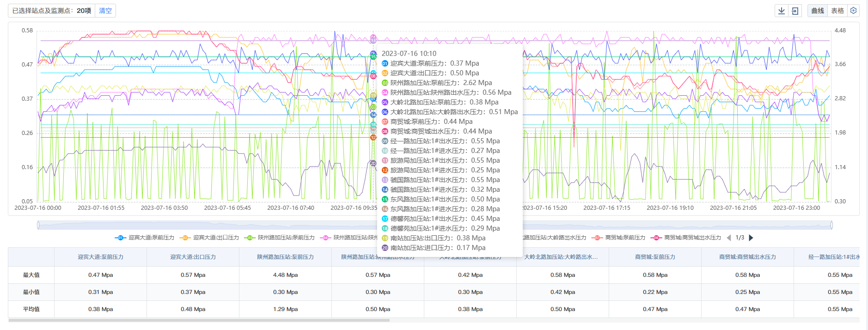Switch to 表格 table view tab

coord(837,11)
